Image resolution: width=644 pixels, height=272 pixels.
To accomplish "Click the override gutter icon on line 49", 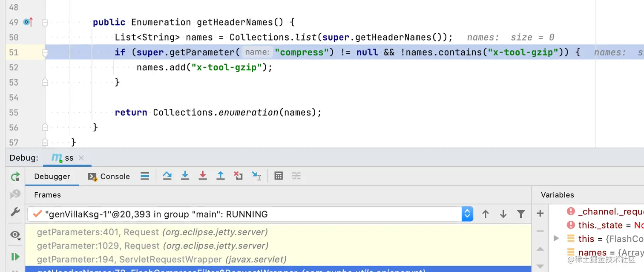I will coord(28,22).
